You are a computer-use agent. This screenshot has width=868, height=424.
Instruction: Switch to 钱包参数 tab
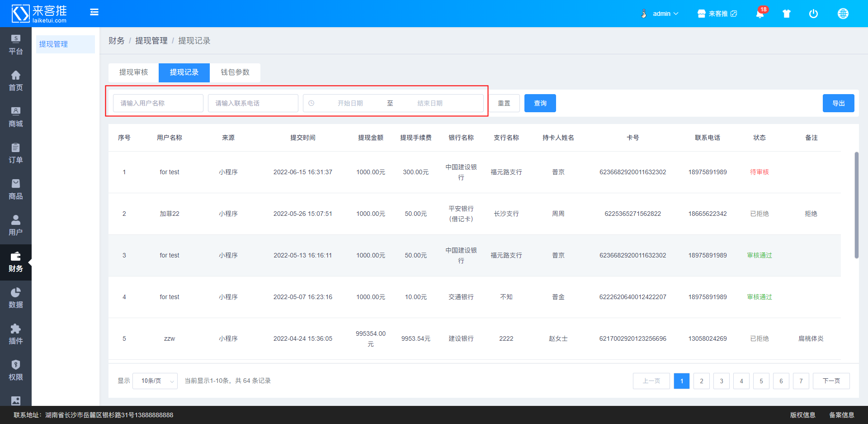[235, 72]
